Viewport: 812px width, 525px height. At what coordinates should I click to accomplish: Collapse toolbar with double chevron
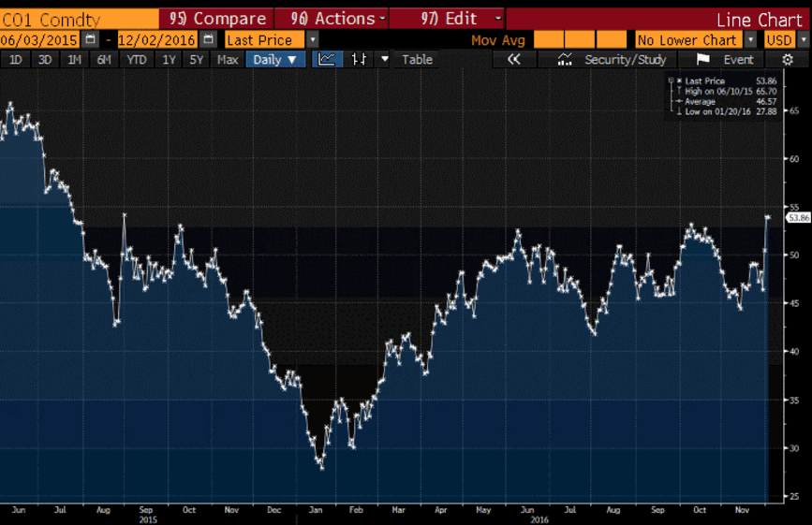click(513, 60)
